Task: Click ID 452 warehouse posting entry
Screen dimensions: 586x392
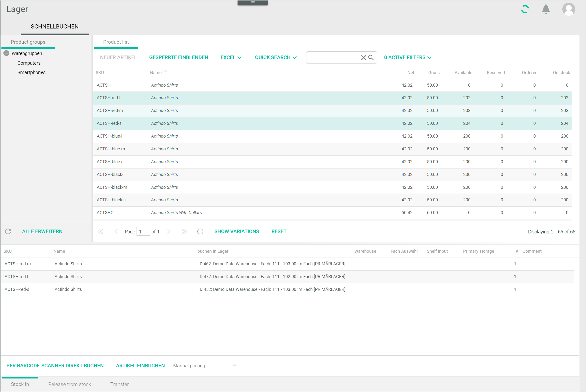Action: [x=272, y=289]
